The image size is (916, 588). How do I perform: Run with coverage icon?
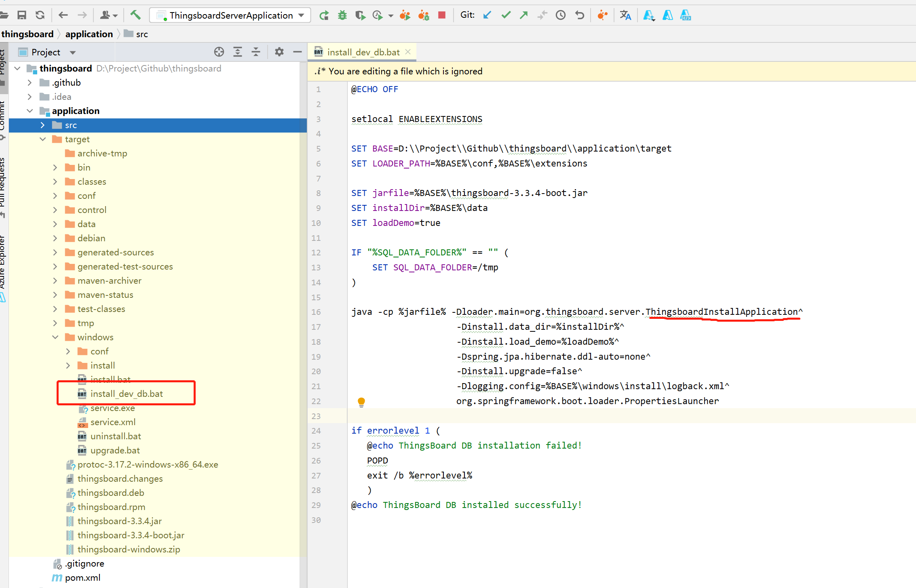tap(360, 15)
